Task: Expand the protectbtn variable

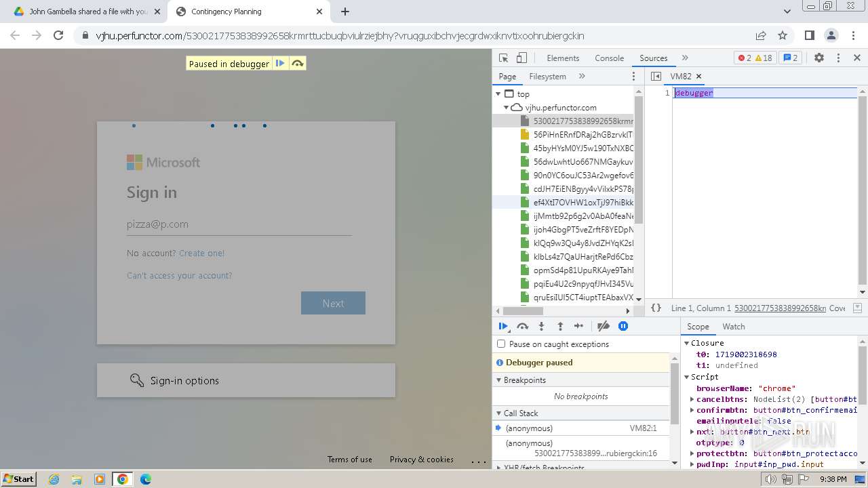Action: tap(692, 454)
